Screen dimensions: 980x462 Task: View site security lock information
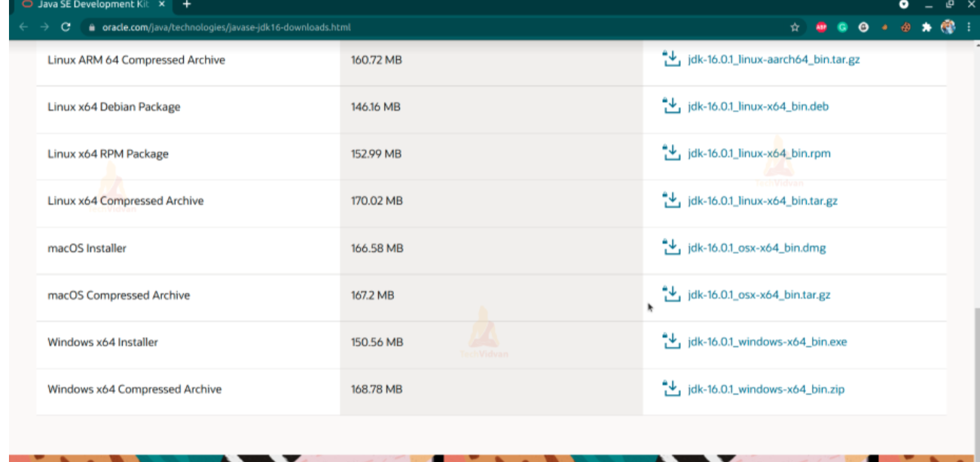click(x=92, y=27)
